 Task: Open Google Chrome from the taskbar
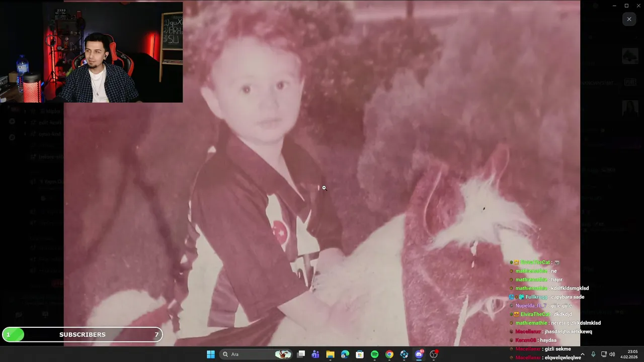pos(389,354)
